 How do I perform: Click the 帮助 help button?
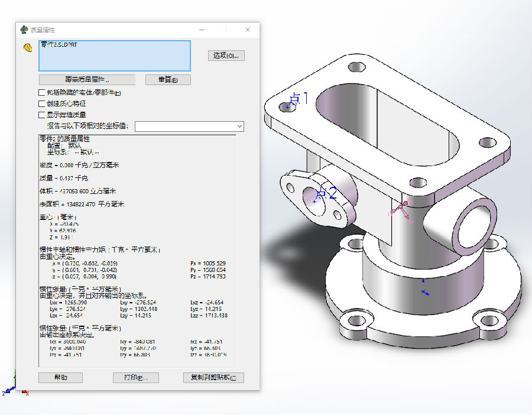(60, 378)
